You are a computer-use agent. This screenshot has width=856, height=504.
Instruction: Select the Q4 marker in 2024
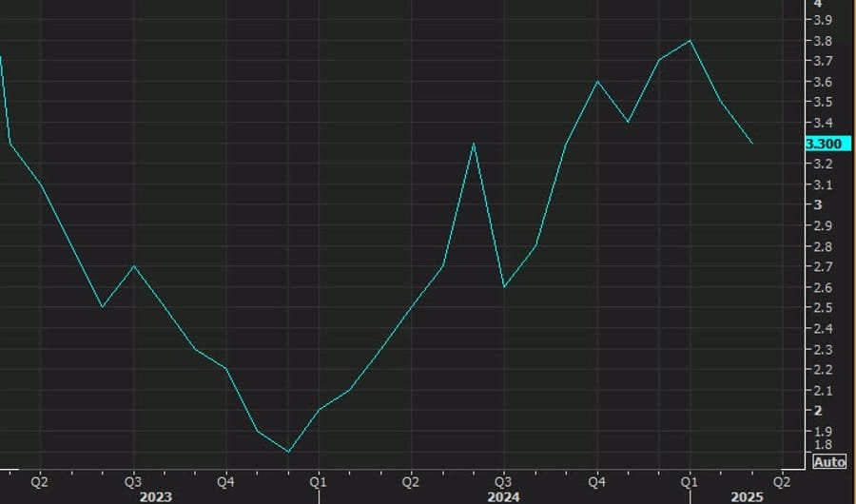coord(596,480)
